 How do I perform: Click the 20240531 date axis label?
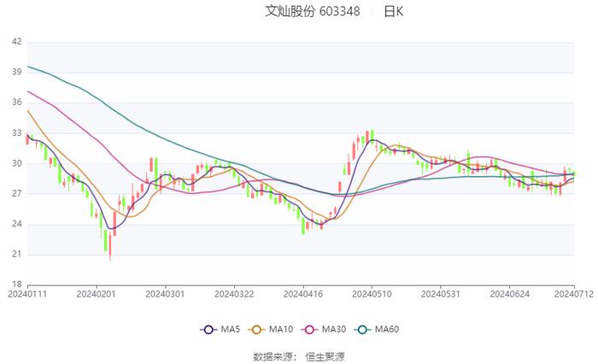click(441, 294)
